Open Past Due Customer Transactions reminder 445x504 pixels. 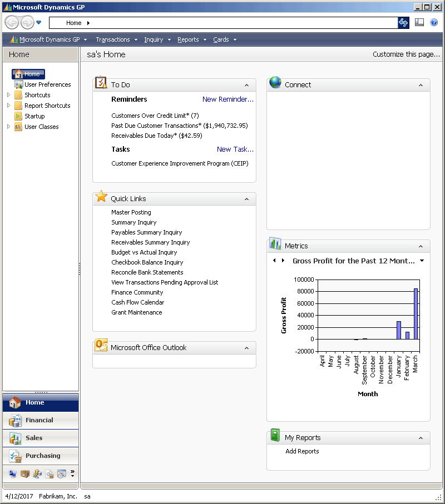180,126
